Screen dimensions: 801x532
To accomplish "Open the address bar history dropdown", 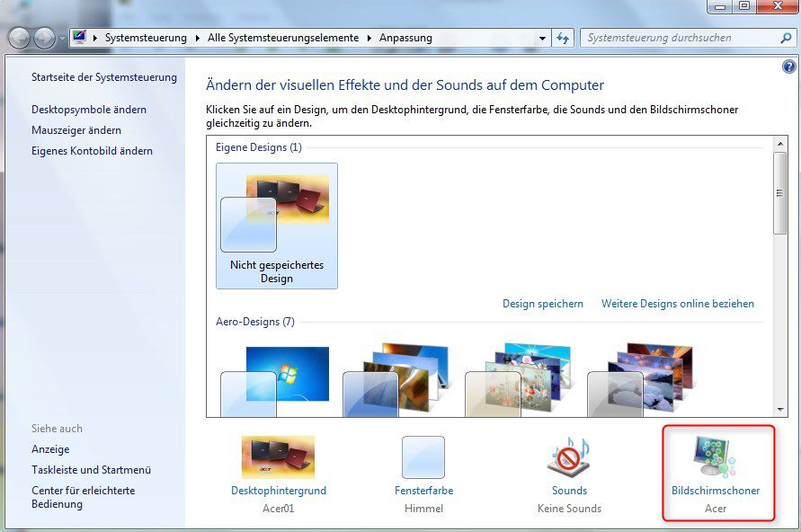I will coord(543,38).
